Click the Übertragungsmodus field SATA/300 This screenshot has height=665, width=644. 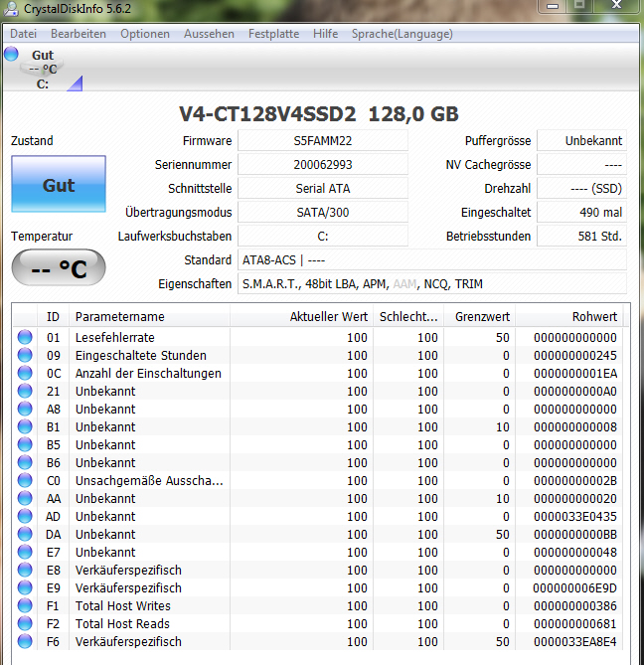(323, 212)
